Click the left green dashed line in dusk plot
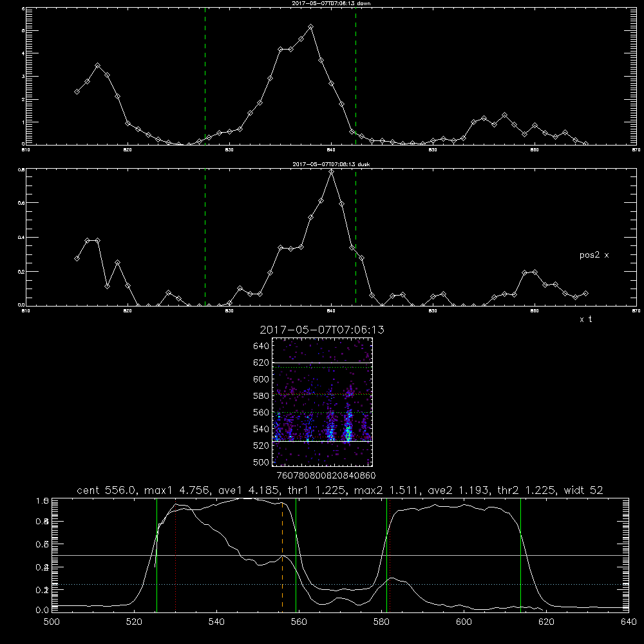 click(205, 238)
